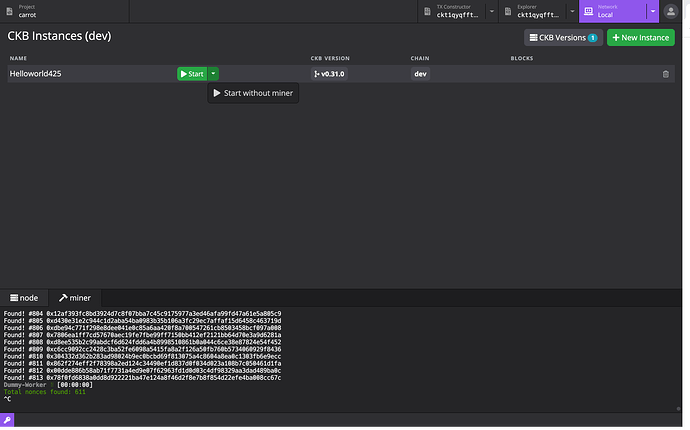Click the Explorer document icon
This screenshot has width=690, height=430.
[x=507, y=11]
